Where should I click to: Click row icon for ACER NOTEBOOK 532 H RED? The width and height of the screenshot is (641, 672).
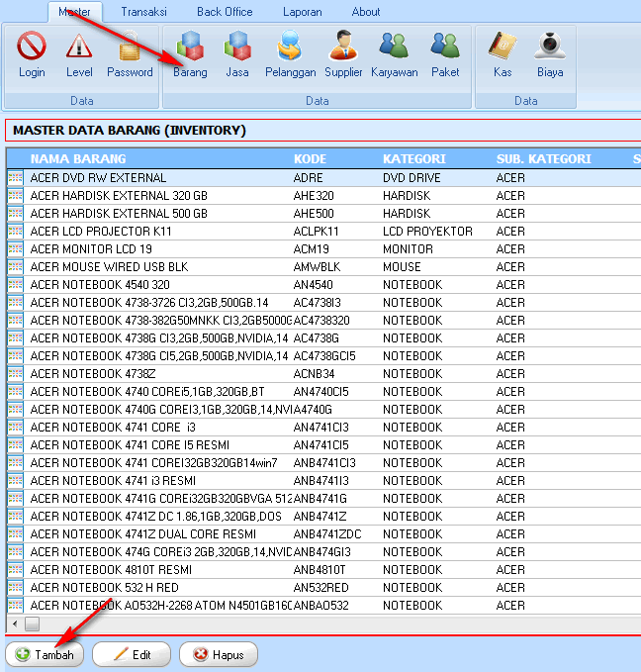coord(16,587)
